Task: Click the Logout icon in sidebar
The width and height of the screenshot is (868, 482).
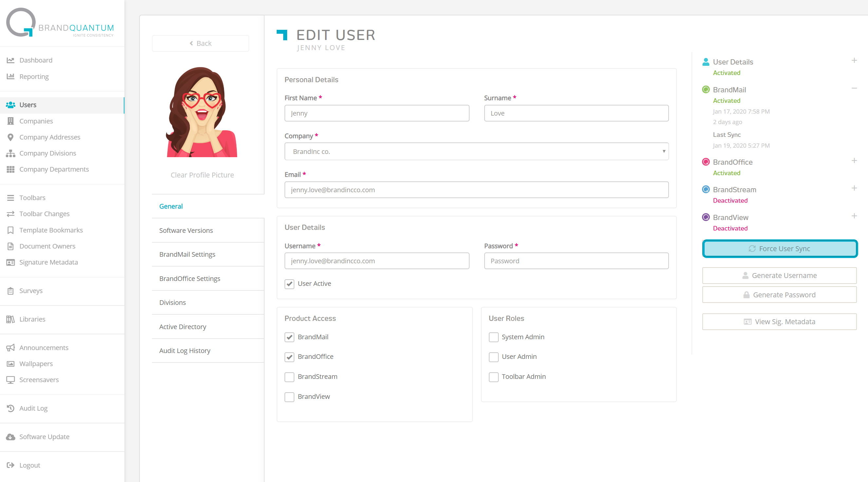Action: (10, 465)
